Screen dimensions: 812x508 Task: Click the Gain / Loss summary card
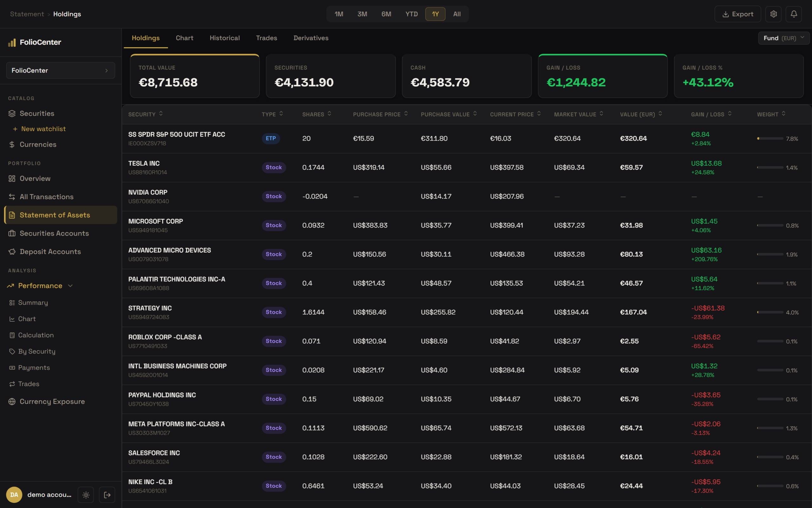coord(603,76)
